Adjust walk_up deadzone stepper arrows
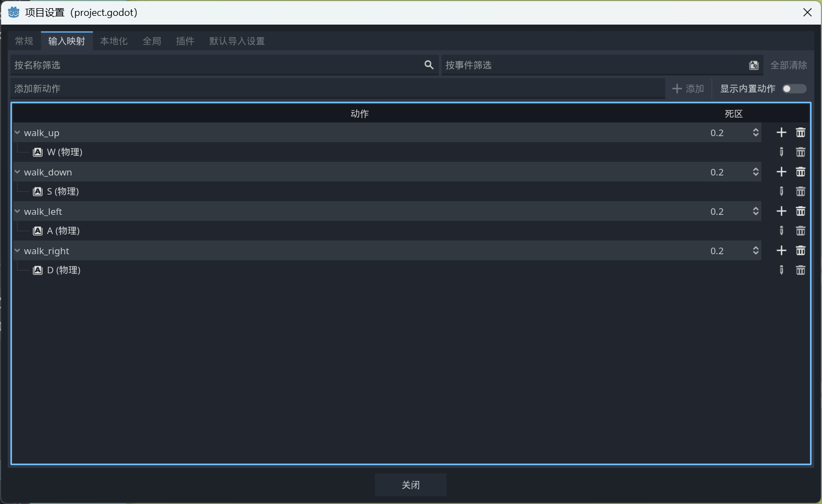 pos(755,133)
